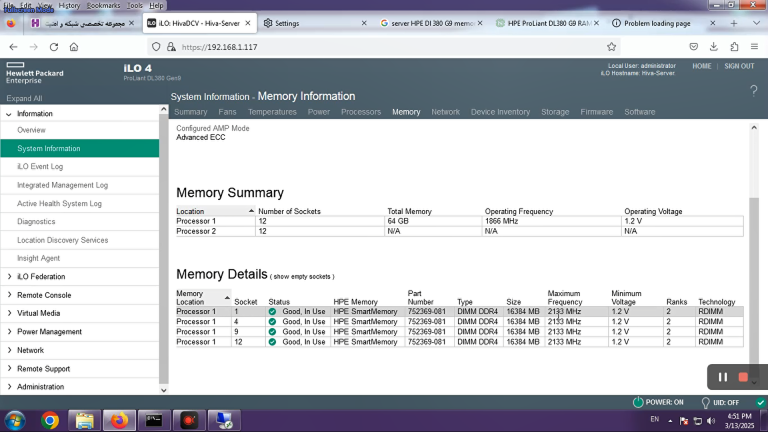
Task: Stop the screen recording
Action: coord(743,377)
